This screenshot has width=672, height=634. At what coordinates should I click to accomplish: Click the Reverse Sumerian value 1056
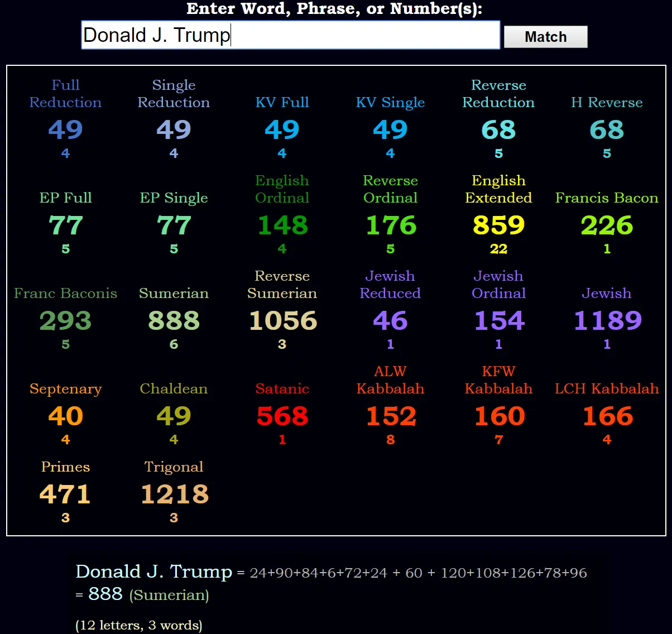pyautogui.click(x=282, y=320)
